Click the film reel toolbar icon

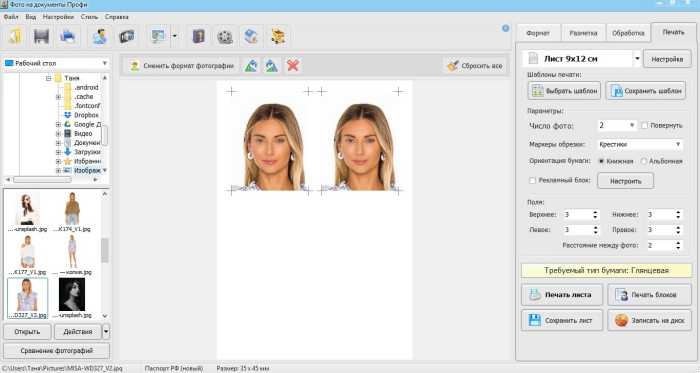(x=225, y=36)
